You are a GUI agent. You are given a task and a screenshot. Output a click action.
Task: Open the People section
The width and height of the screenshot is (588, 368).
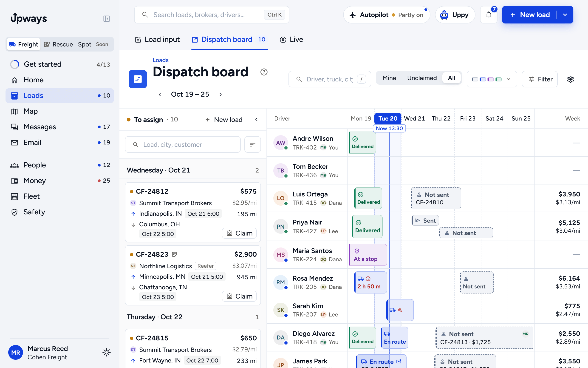(x=59, y=165)
